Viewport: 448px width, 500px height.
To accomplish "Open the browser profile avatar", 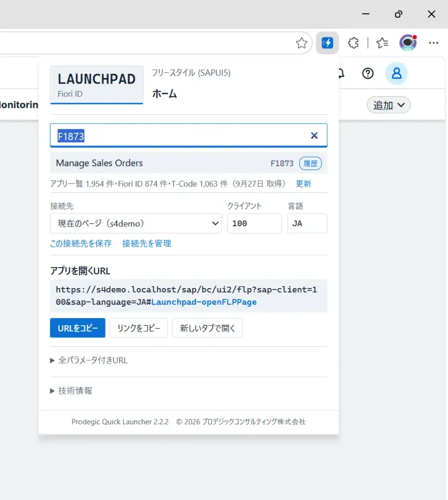I will click(408, 43).
